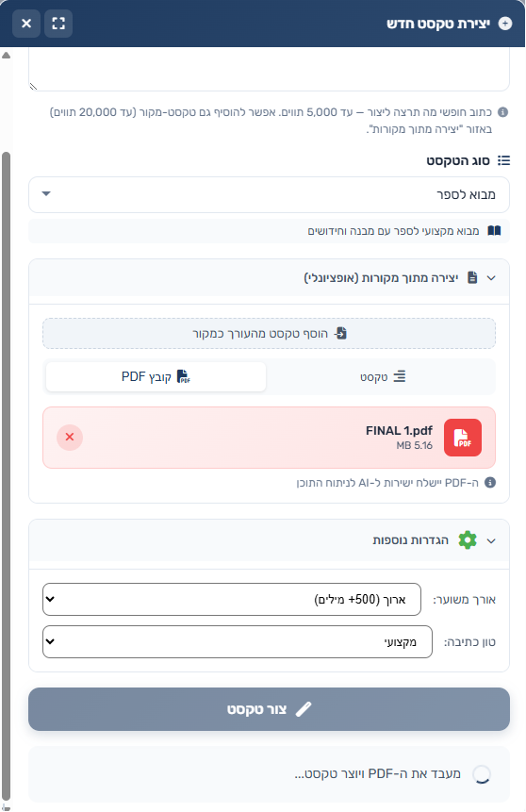Select the קובץ PDF tab
This screenshot has width=526, height=812.
(156, 376)
